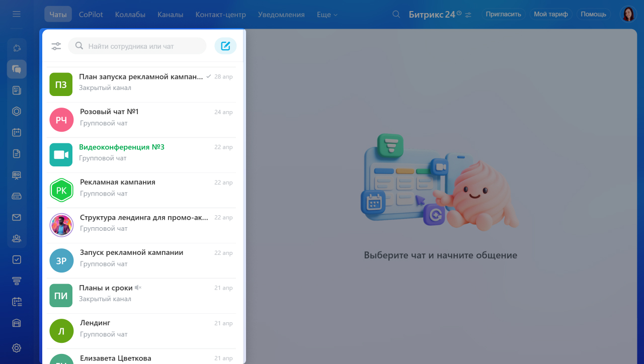The image size is (644, 364).
Task: Click the ЗР avatar of Запуск рекламной кампании
Action: pos(61,260)
